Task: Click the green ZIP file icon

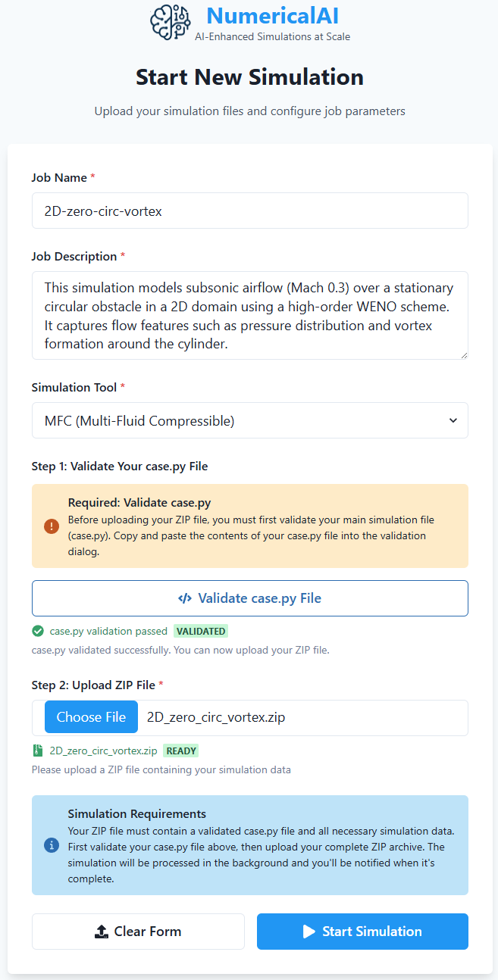Action: pyautogui.click(x=38, y=751)
